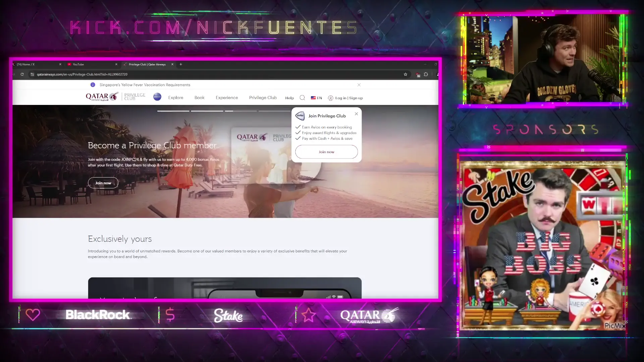Viewport: 644px width, 362px height.
Task: Open the search magnifier on Qatar Airways navbar
Action: click(302, 98)
